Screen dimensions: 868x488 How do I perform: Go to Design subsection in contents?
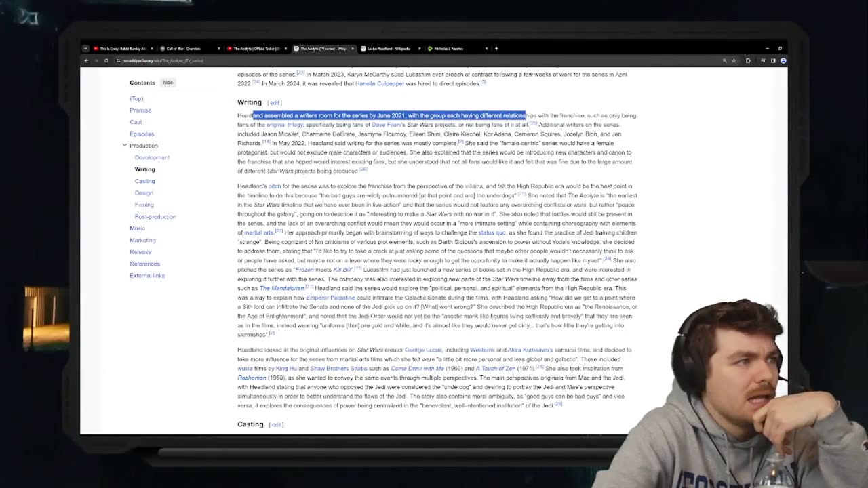(144, 193)
